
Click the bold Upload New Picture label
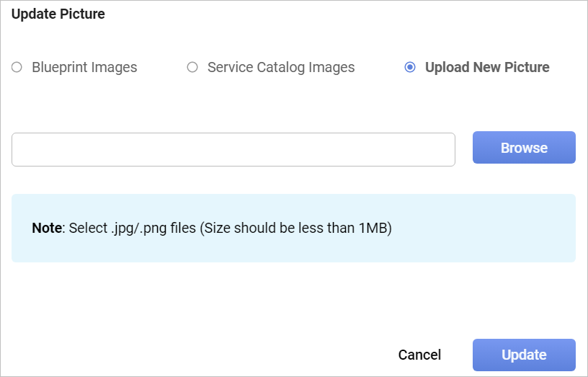(487, 68)
